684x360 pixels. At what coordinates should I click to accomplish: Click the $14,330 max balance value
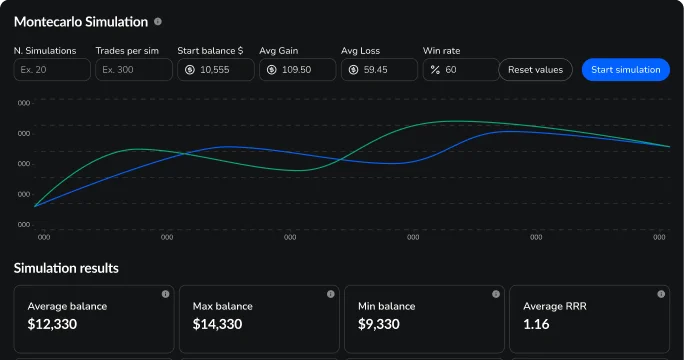click(218, 324)
